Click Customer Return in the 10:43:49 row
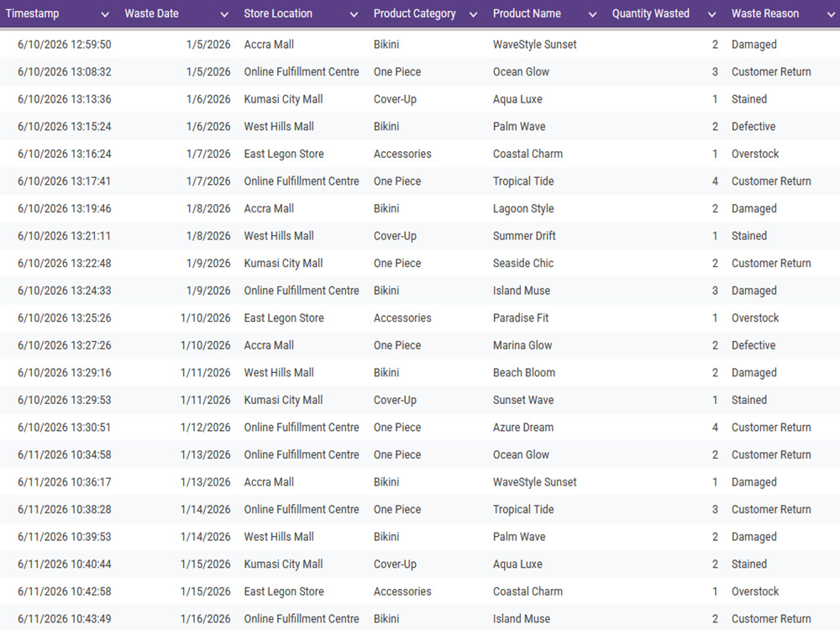This screenshot has height=630, width=840. click(771, 618)
